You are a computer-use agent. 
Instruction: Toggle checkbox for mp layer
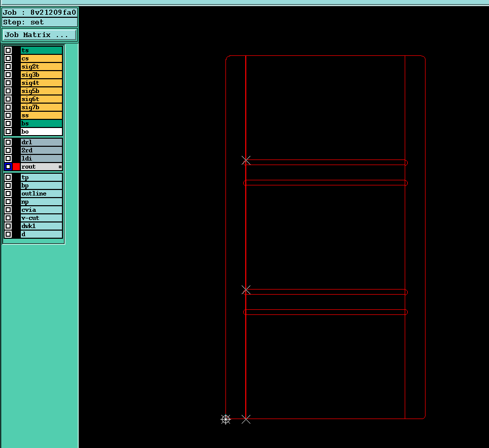(8, 202)
